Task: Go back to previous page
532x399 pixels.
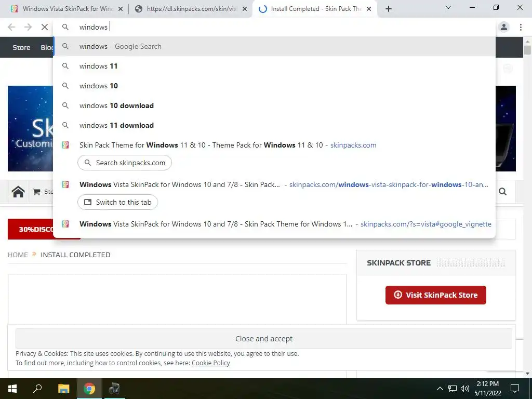Action: click(x=11, y=27)
